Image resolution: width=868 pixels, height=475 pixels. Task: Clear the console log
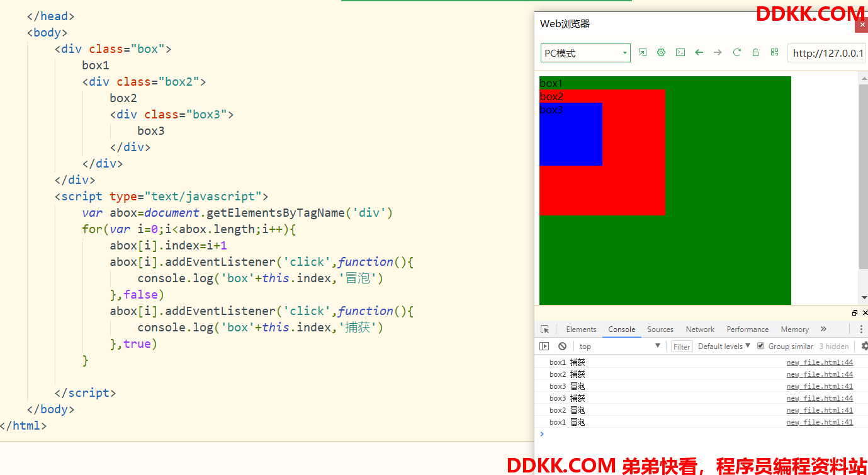pos(562,346)
